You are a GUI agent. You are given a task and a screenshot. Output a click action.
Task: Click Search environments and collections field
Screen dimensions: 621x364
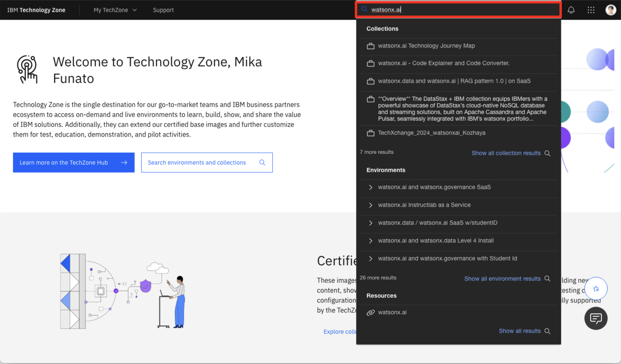point(207,163)
